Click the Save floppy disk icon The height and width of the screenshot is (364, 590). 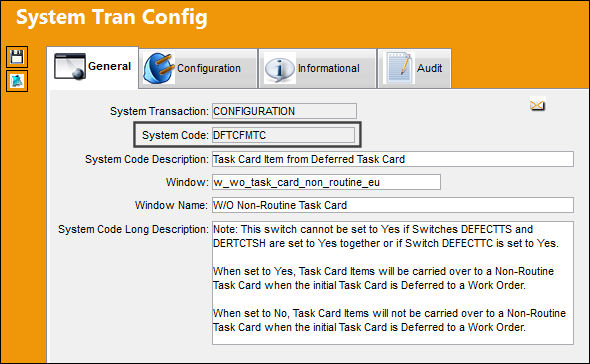(17, 57)
